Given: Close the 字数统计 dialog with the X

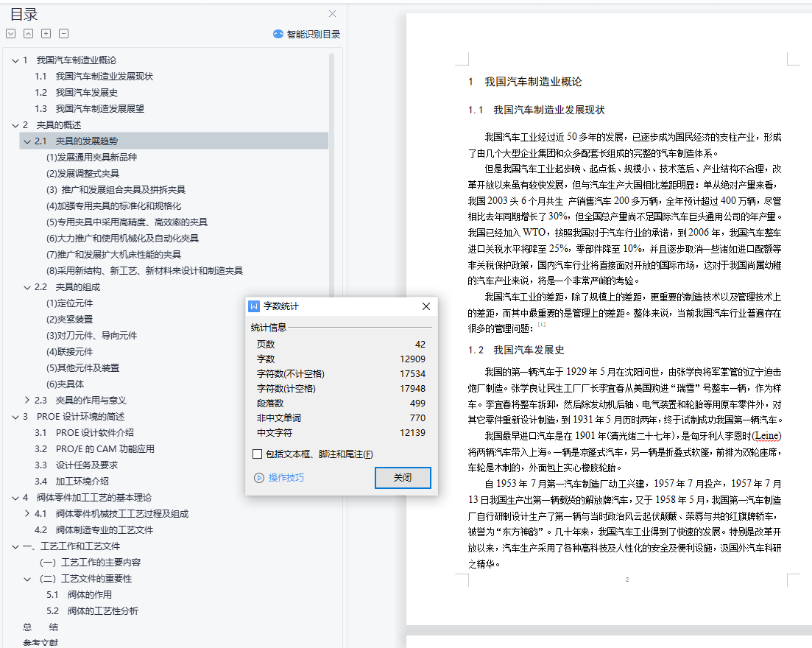Looking at the screenshot, I should point(426,306).
